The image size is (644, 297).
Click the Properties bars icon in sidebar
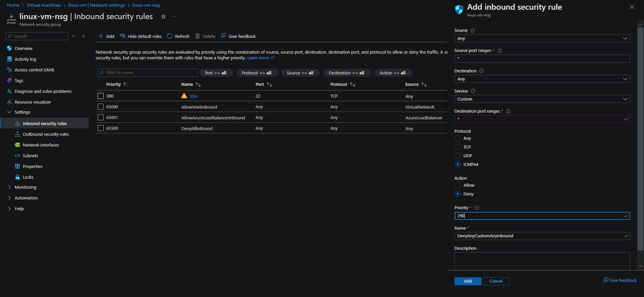(x=17, y=166)
